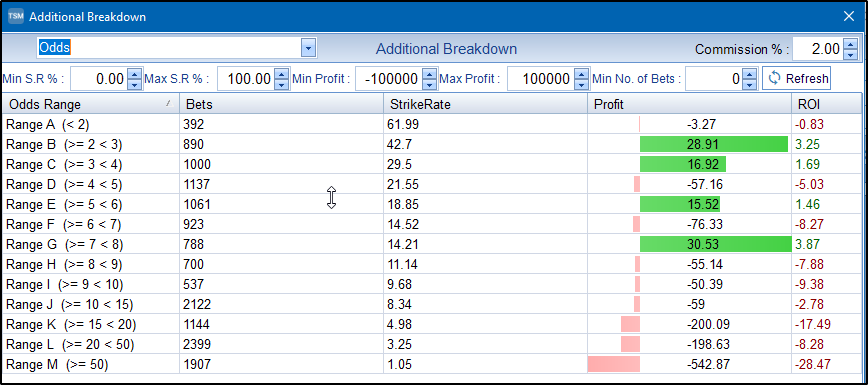This screenshot has height=385, width=868.
Task: Click Bets value 2399 in Range L
Action: click(x=197, y=344)
